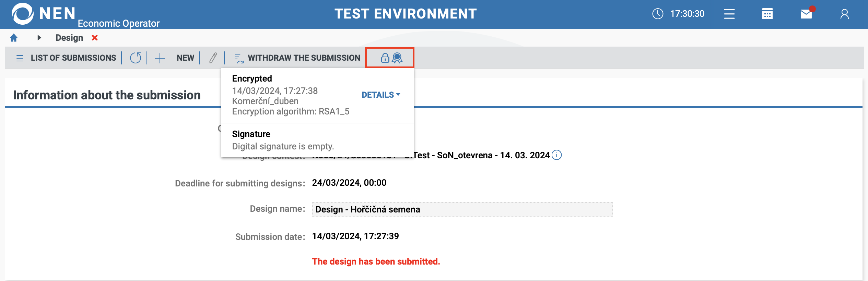This screenshot has height=281, width=868.
Task: Switch to the Design breadcrumb tab
Action: click(69, 38)
